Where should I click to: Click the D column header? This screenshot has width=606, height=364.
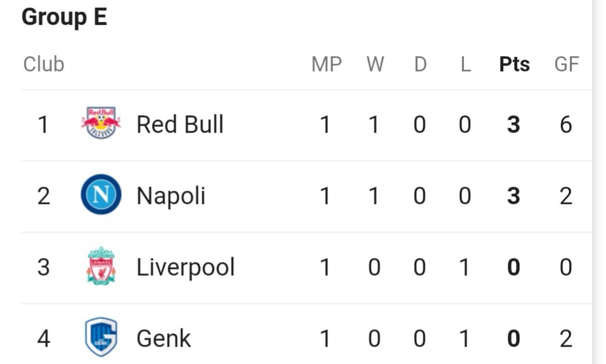[420, 64]
